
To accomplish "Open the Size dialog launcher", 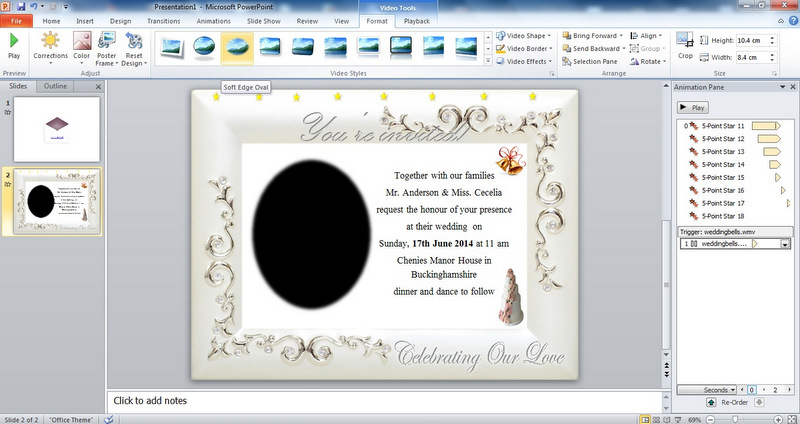I will (x=774, y=73).
